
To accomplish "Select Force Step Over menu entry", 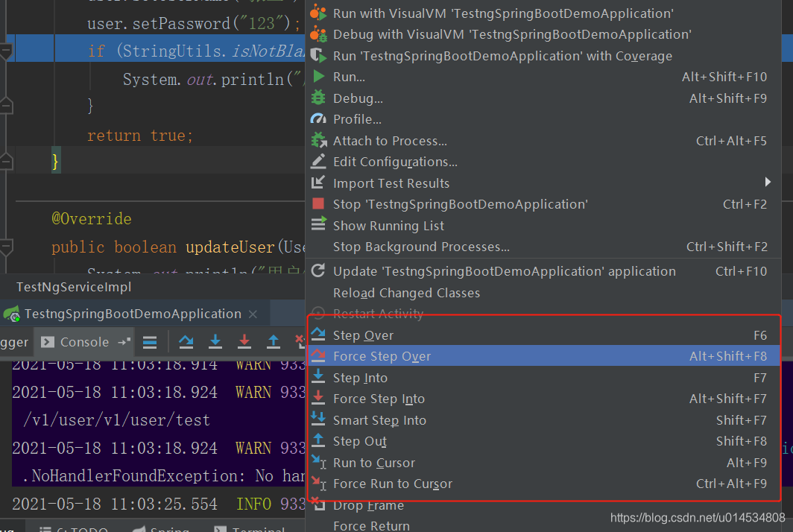I will 544,356.
